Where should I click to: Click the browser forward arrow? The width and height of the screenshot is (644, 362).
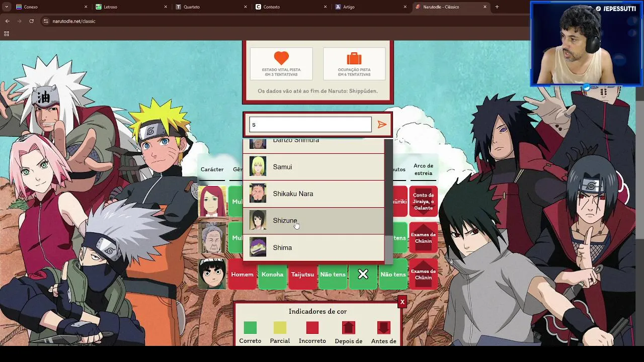pyautogui.click(x=19, y=21)
